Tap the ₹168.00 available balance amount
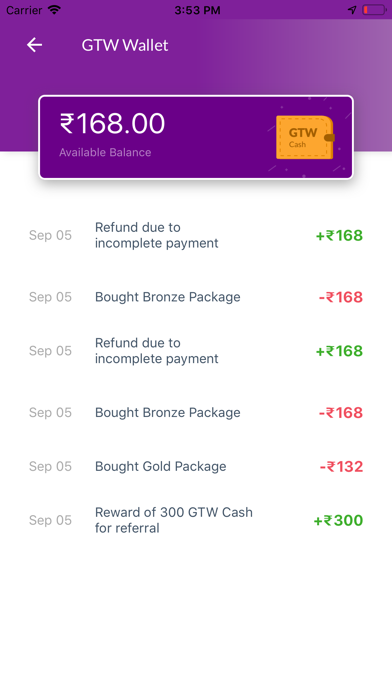Image resolution: width=392 pixels, height=696 pixels. point(112,123)
